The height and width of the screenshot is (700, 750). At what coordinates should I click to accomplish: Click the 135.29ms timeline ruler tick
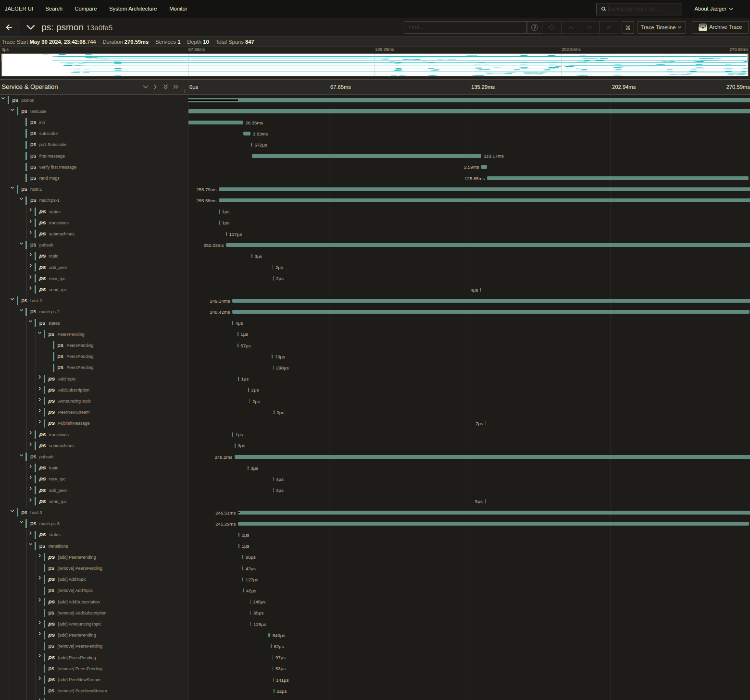483,87
